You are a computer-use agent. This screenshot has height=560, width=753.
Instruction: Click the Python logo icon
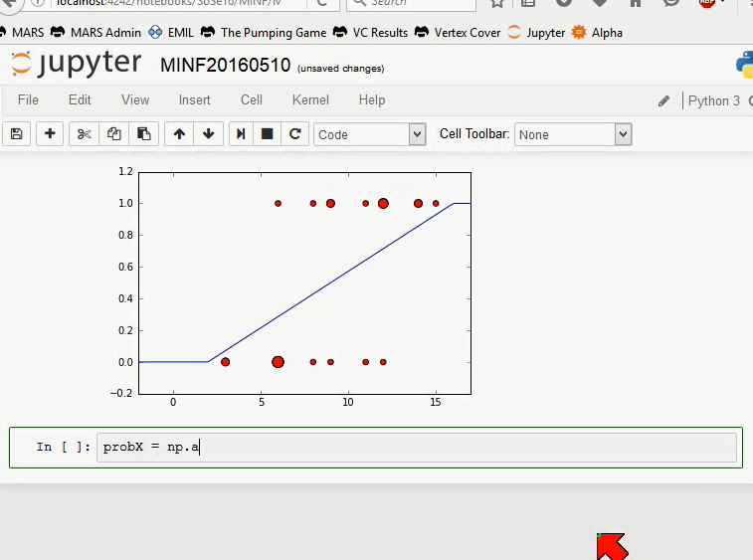pos(744,65)
